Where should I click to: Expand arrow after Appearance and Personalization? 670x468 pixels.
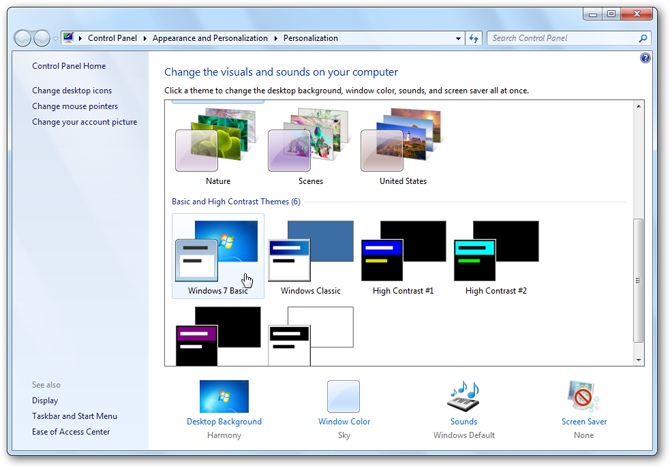click(276, 38)
